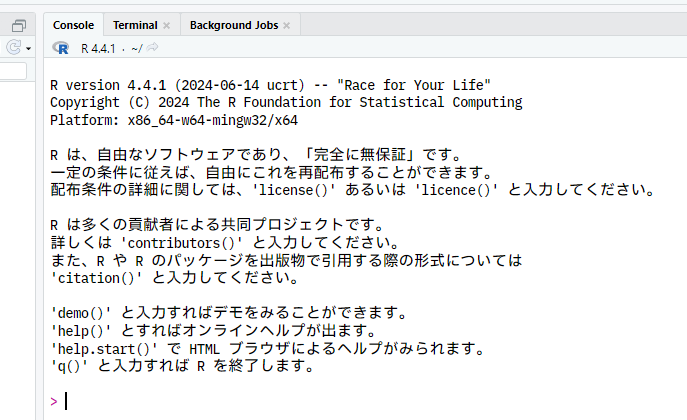The height and width of the screenshot is (420, 687).
Task: Open the dropdown arrow beside refresh icon
Action: [29, 49]
